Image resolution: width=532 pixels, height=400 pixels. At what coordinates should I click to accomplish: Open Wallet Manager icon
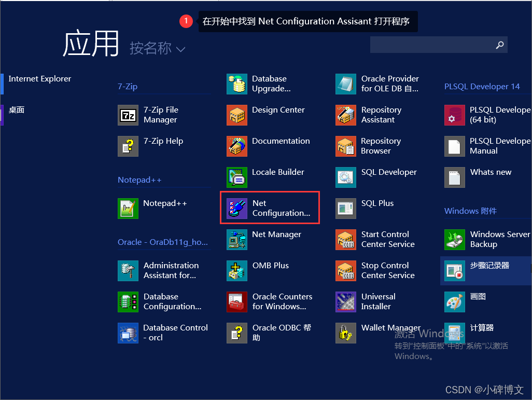[x=346, y=333]
